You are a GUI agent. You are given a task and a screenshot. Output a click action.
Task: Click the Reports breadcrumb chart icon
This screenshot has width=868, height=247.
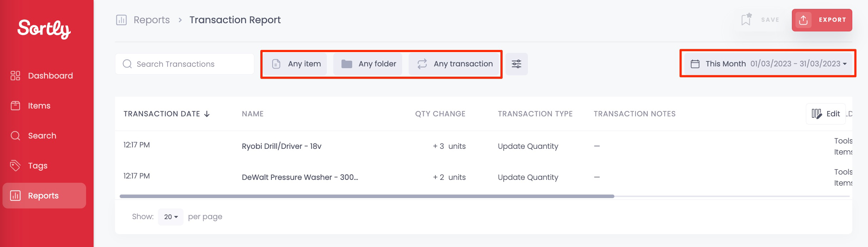121,20
